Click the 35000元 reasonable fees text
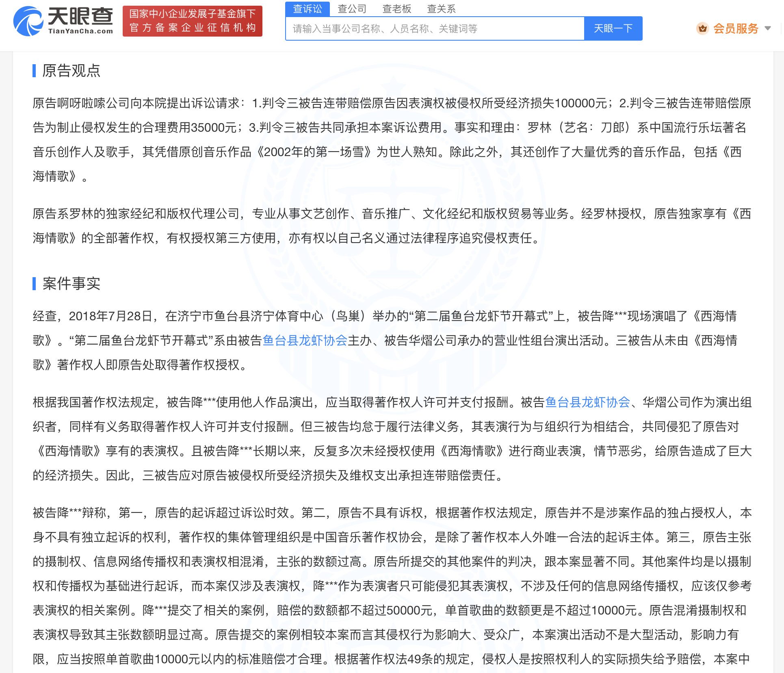784x673 pixels. (x=214, y=128)
